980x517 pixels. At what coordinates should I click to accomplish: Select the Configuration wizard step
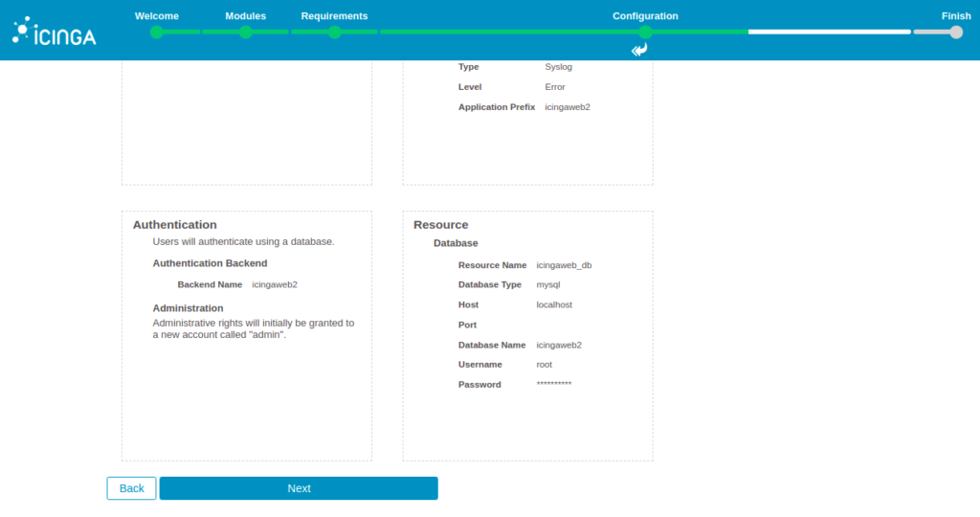645,16
